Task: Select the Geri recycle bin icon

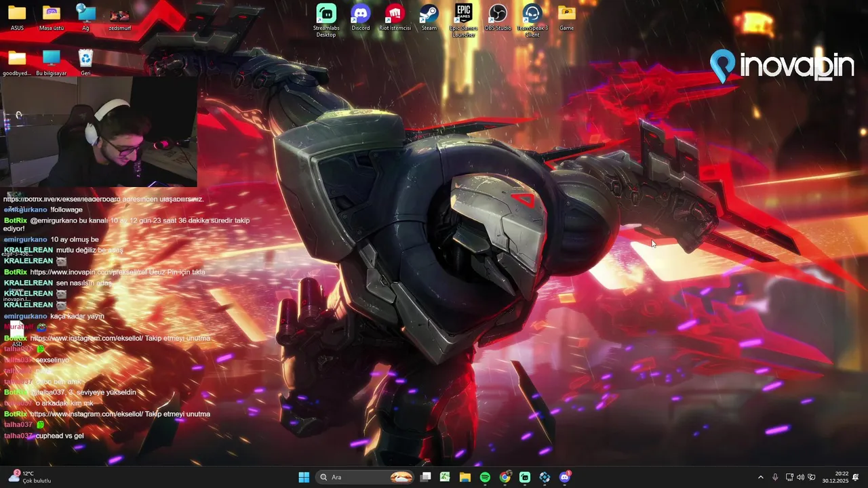Action: 85,62
